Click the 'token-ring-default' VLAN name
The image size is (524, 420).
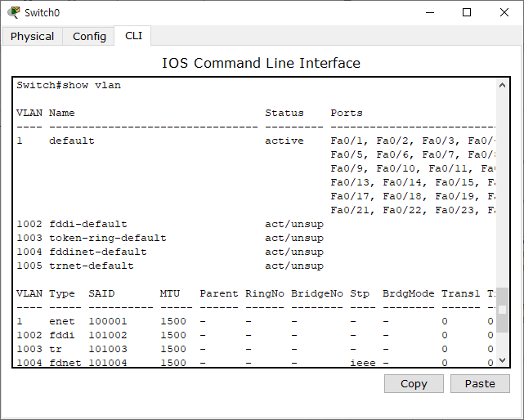pyautogui.click(x=108, y=238)
